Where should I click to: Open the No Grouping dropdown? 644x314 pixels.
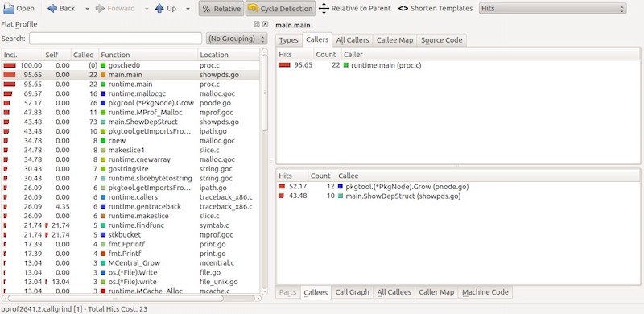pyautogui.click(x=237, y=39)
